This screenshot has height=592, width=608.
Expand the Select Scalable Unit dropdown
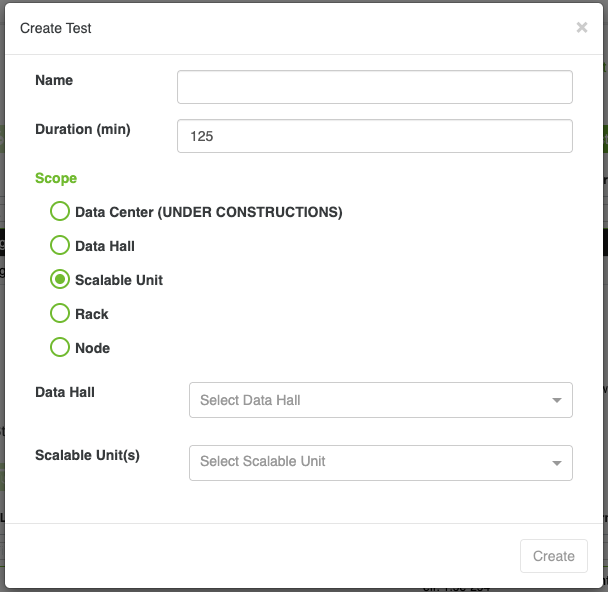pyautogui.click(x=370, y=462)
